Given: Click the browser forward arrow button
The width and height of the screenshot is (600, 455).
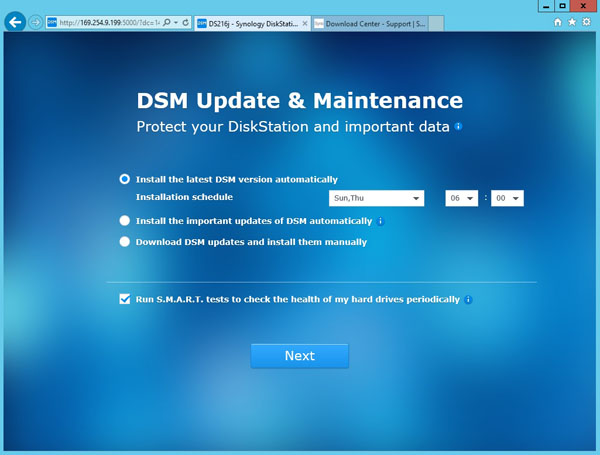Looking at the screenshot, I should click(36, 23).
